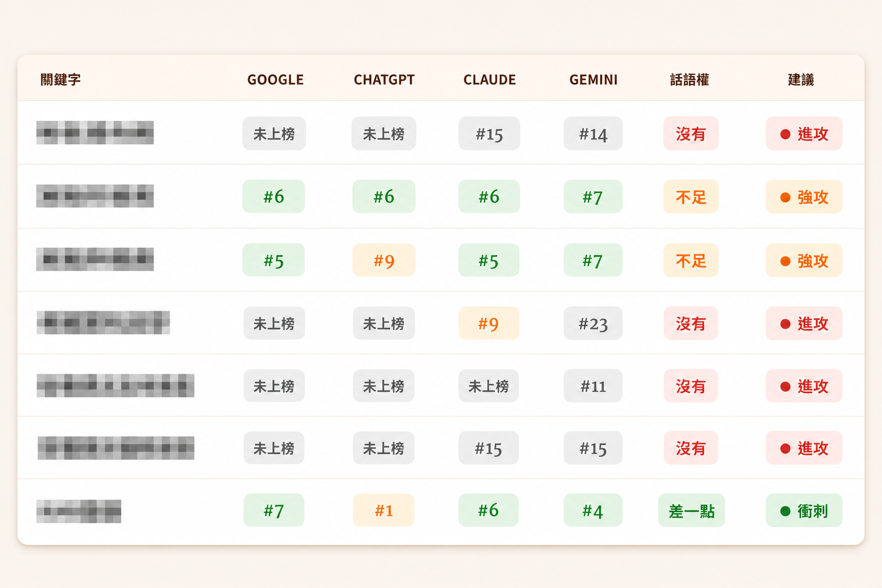882x588 pixels.
Task: Click the #11 Gemini rank badge
Action: [x=593, y=386]
